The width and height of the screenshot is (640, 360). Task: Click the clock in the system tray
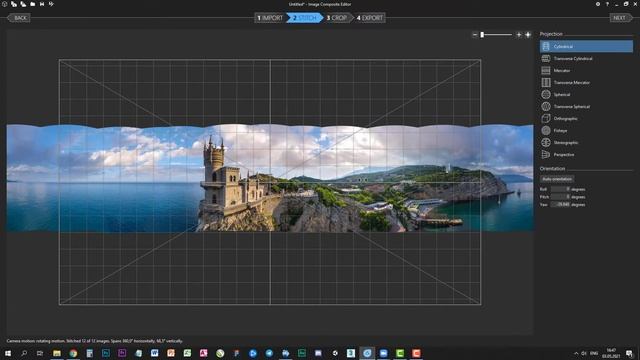click(x=611, y=353)
